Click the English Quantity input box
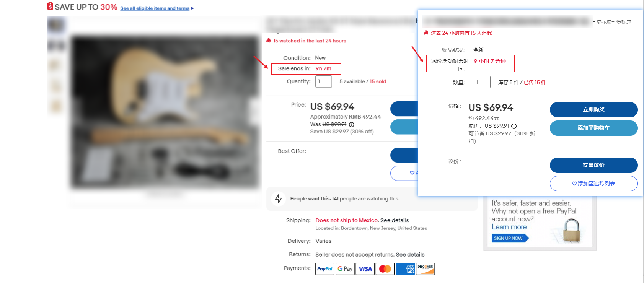The width and height of the screenshot is (644, 283). (x=324, y=81)
